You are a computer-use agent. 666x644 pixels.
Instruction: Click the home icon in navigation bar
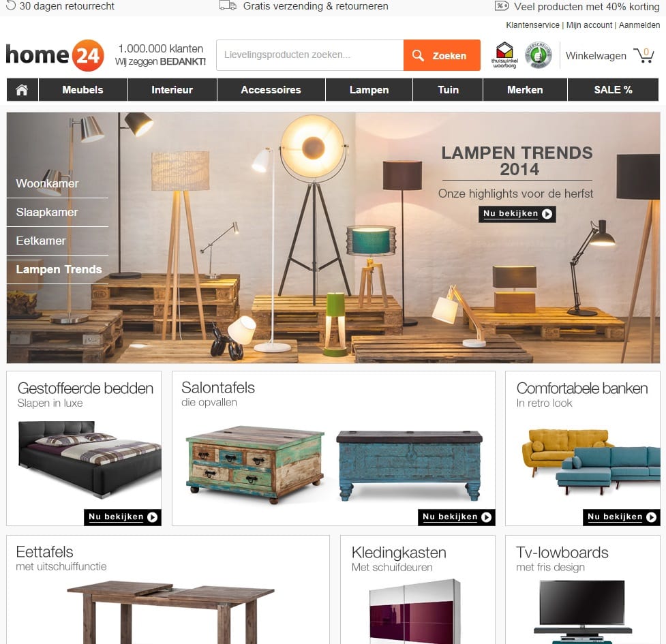(x=22, y=89)
